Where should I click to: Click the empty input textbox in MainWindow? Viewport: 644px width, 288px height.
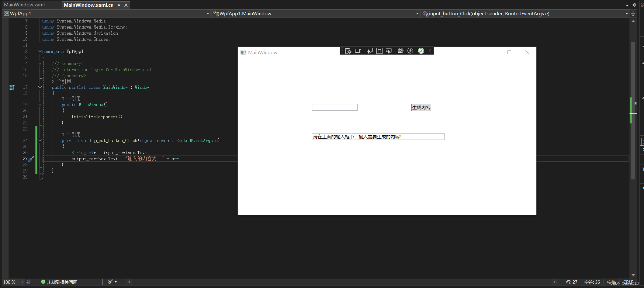click(x=334, y=107)
